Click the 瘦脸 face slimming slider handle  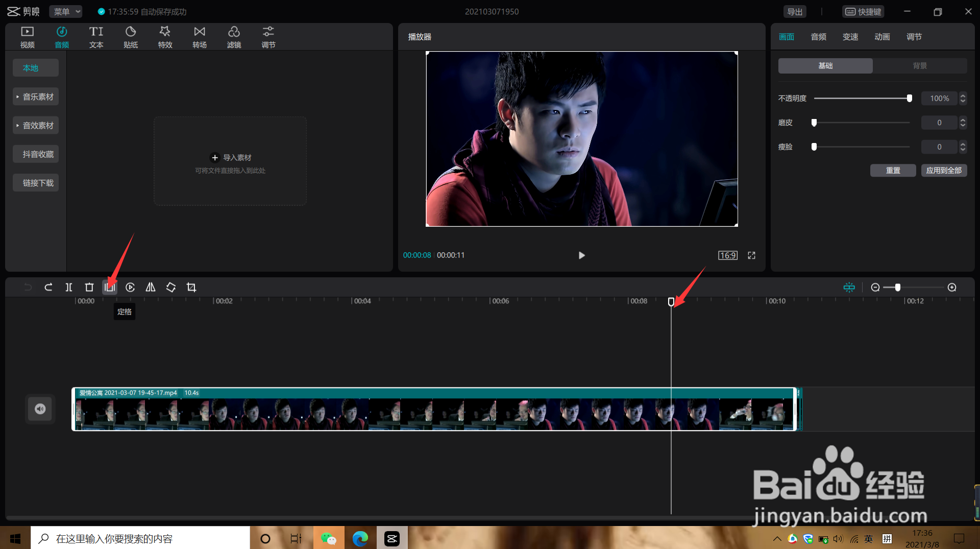[814, 147]
